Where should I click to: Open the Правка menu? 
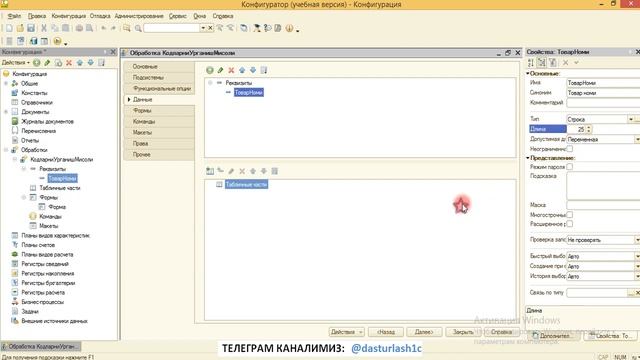coord(37,16)
